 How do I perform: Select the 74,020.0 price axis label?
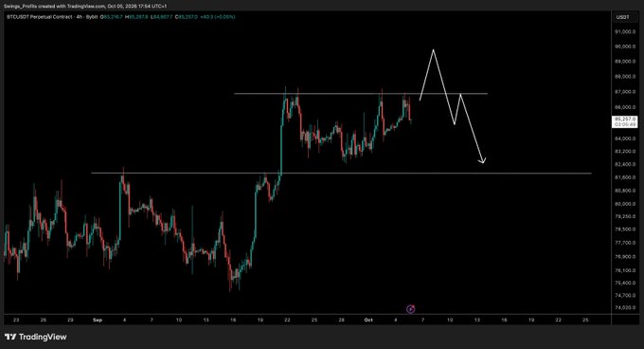point(625,307)
